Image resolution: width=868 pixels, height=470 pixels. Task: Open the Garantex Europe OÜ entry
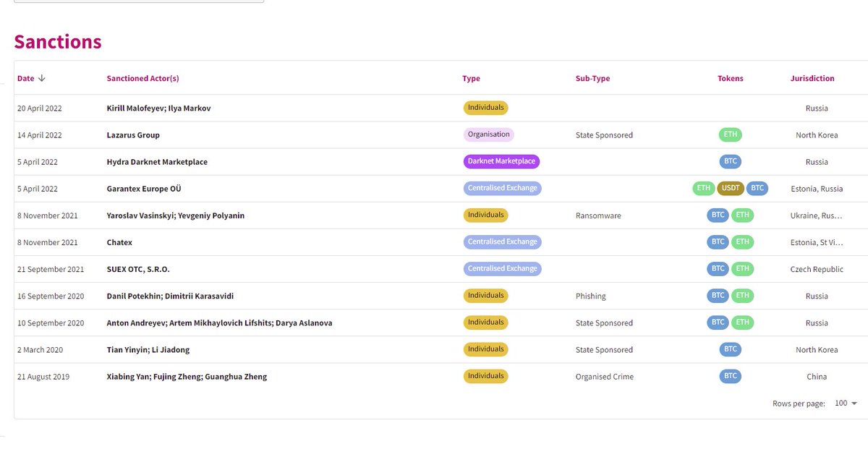click(x=144, y=189)
